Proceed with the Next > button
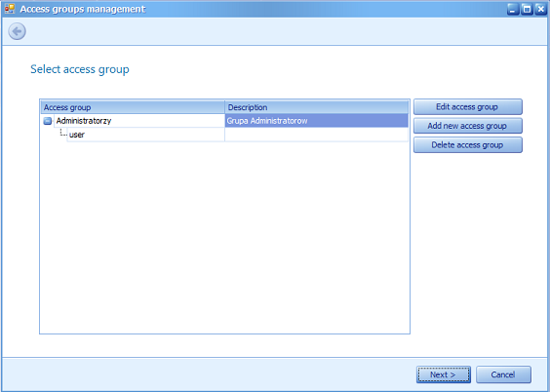This screenshot has width=550, height=392. point(444,374)
